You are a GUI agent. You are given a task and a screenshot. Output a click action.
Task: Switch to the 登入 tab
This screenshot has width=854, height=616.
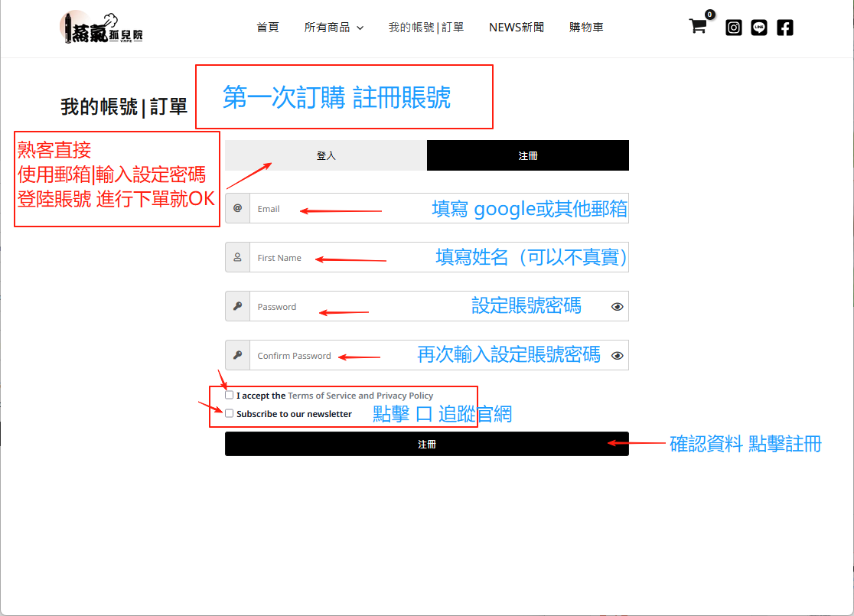tap(326, 155)
